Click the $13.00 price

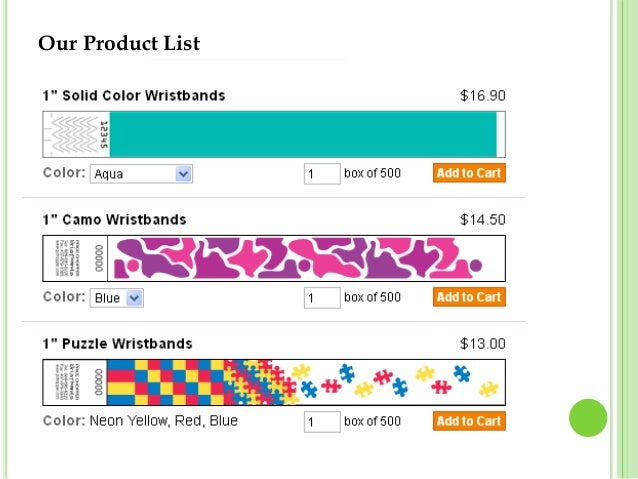[482, 343]
